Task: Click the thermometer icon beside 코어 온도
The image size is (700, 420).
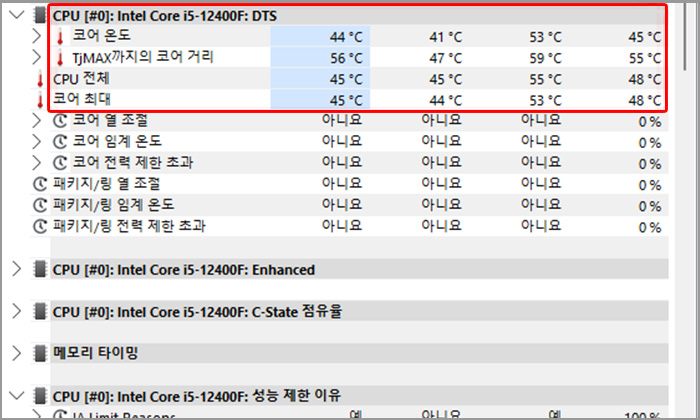Action: [60, 36]
